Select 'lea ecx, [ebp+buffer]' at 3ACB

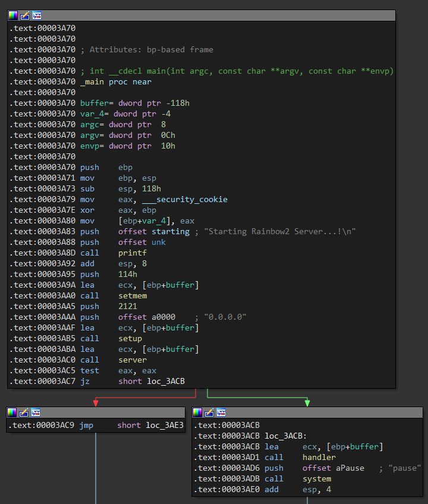(324, 447)
